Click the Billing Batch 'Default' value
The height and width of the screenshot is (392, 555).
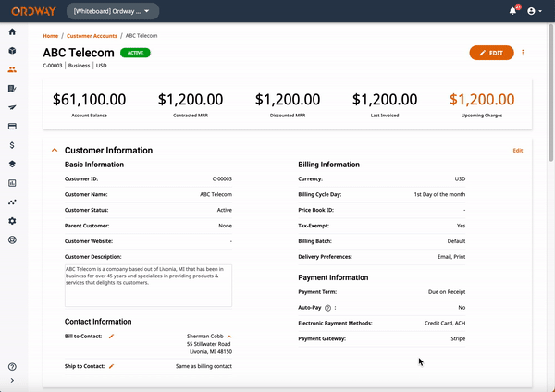[x=456, y=241]
